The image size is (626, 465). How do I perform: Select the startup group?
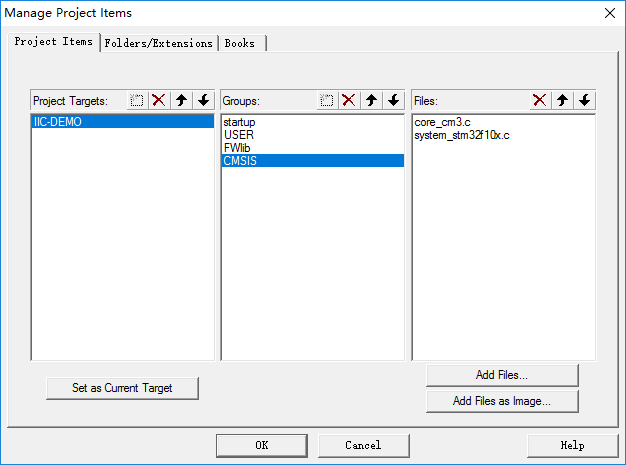pyautogui.click(x=312, y=122)
